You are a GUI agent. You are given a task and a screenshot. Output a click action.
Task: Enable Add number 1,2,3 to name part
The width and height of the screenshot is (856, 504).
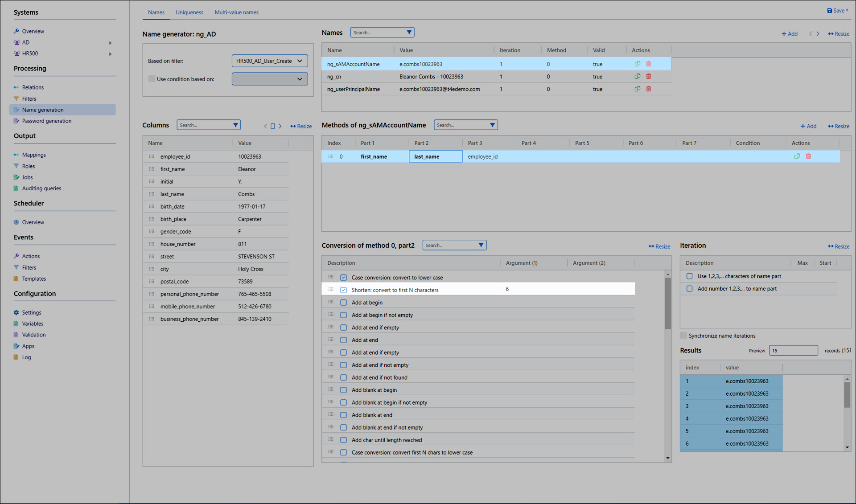tap(690, 289)
